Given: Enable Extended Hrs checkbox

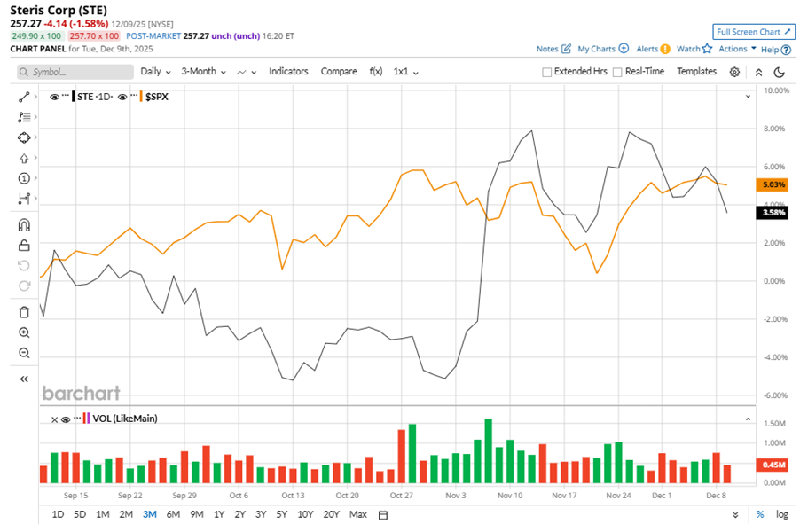Looking at the screenshot, I should pos(547,73).
